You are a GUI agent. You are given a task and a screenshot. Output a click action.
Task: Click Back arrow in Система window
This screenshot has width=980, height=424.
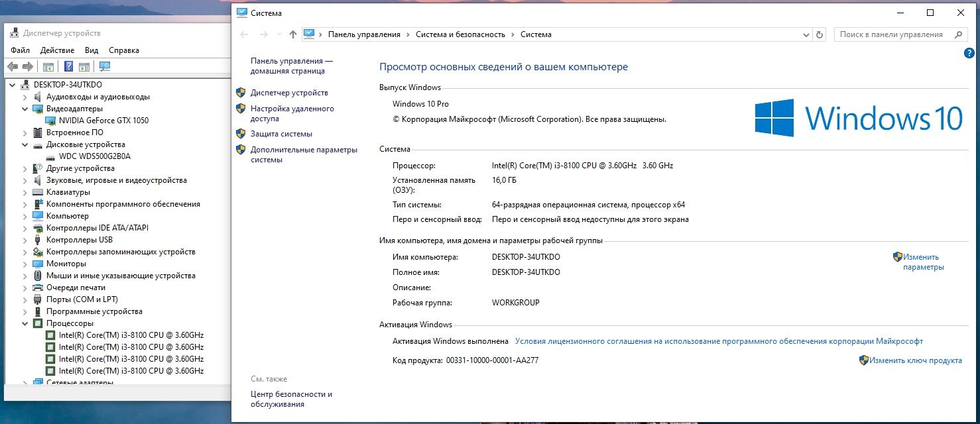tap(244, 34)
